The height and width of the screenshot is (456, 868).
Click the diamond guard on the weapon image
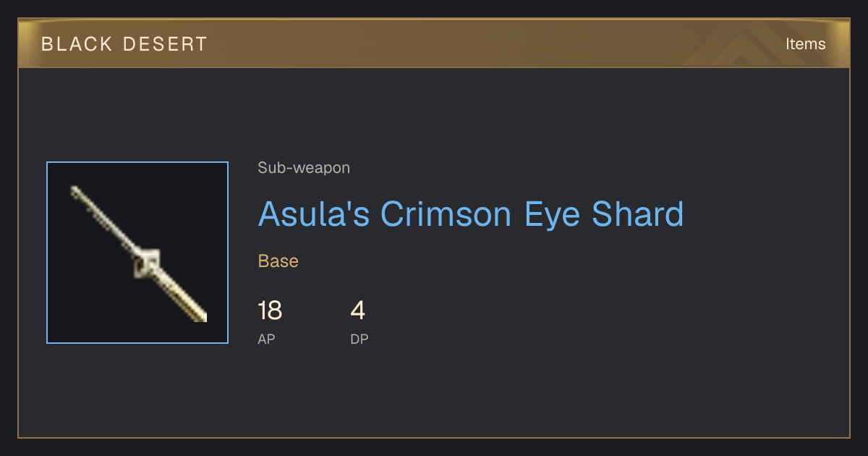pos(148,263)
